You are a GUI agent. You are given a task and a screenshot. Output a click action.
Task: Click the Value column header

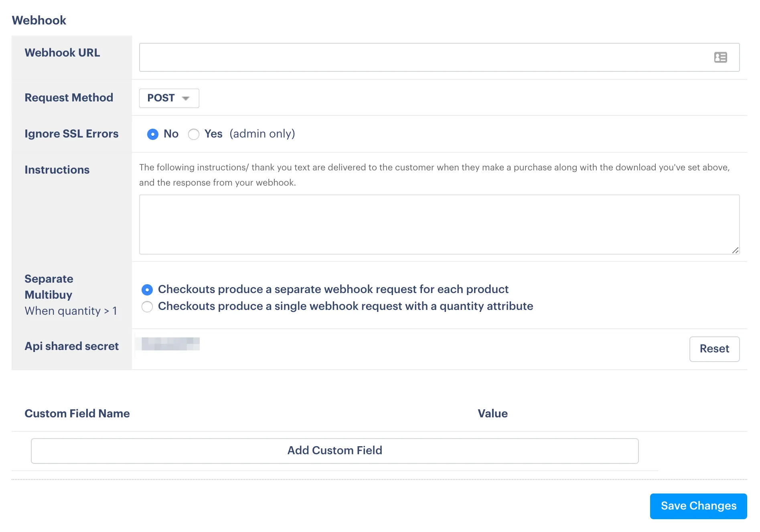tap(492, 414)
